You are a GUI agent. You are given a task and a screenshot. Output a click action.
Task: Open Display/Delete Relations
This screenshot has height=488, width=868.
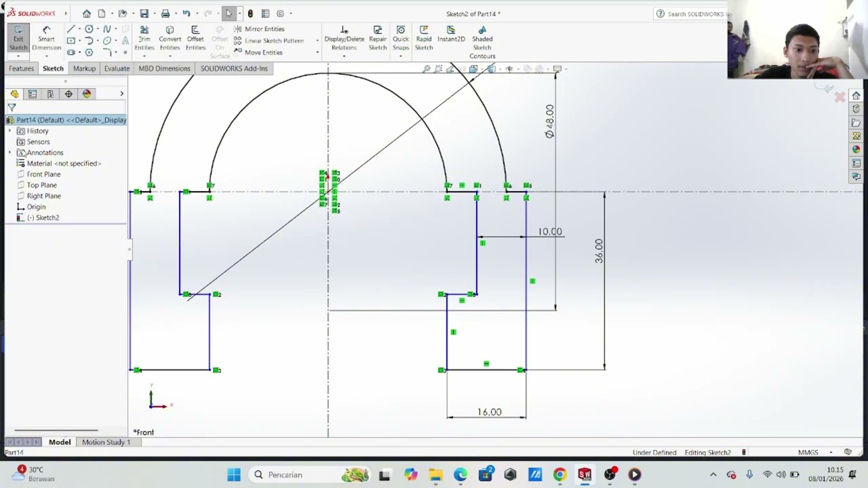344,39
